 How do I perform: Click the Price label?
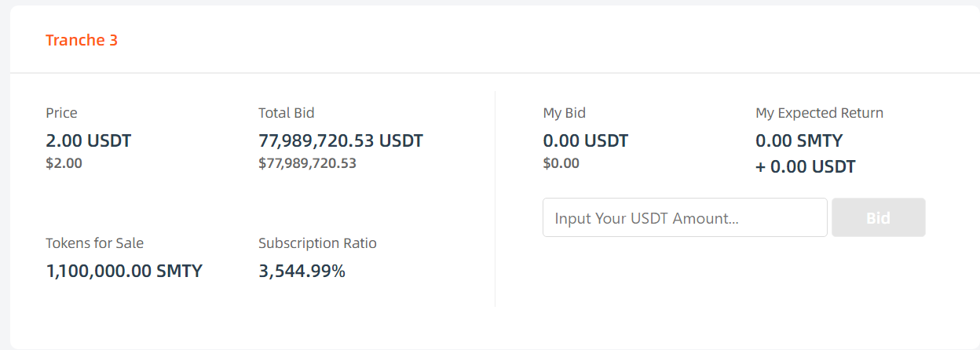point(61,113)
